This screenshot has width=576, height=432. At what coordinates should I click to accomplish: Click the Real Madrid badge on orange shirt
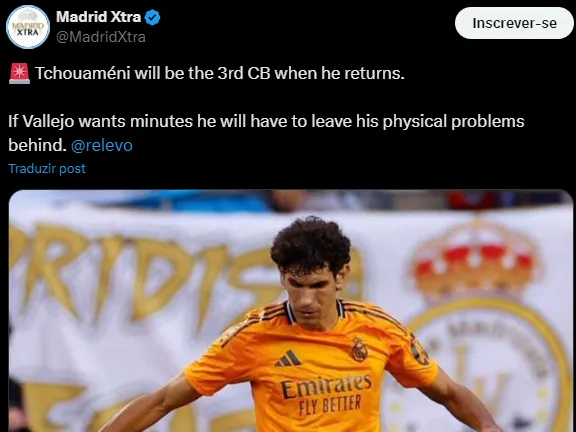pyautogui.click(x=360, y=349)
